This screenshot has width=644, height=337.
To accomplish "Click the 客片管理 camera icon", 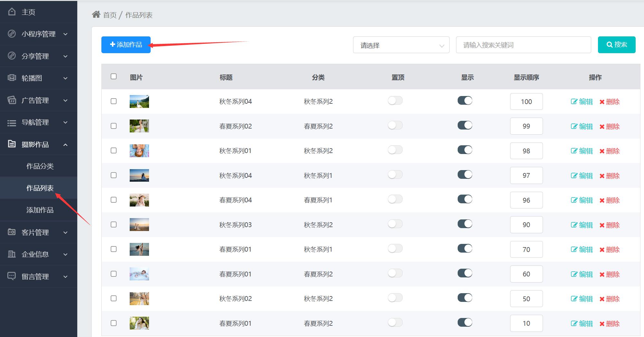I will [x=12, y=232].
